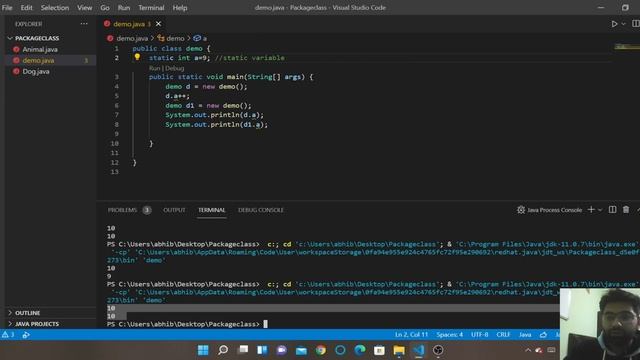Click line number 9 in gutter
Viewport: 640px width, 360px height.
(x=116, y=134)
